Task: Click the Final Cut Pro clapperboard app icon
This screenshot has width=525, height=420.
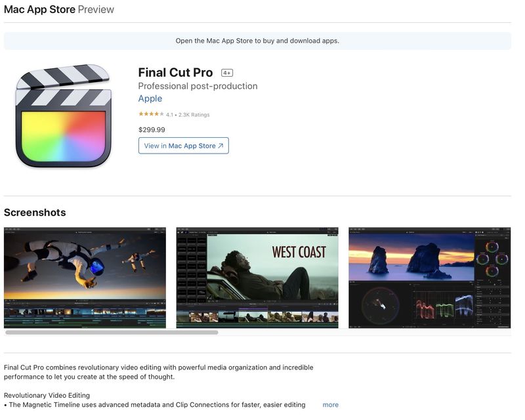Action: pos(64,116)
